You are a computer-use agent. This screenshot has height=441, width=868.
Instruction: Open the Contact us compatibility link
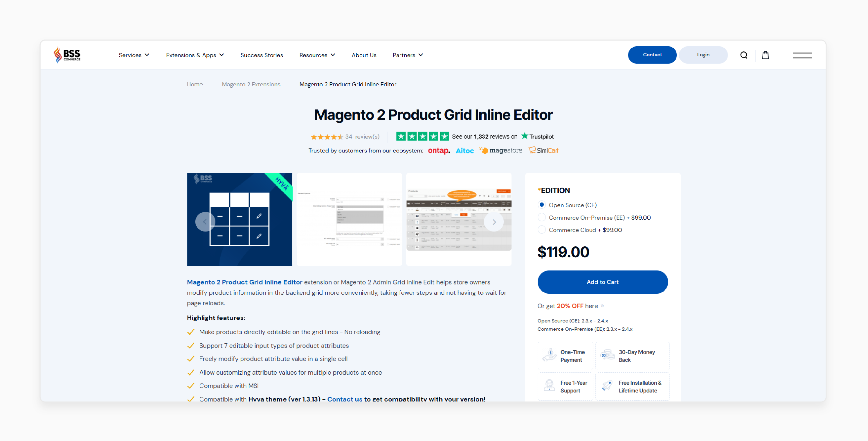tap(344, 399)
